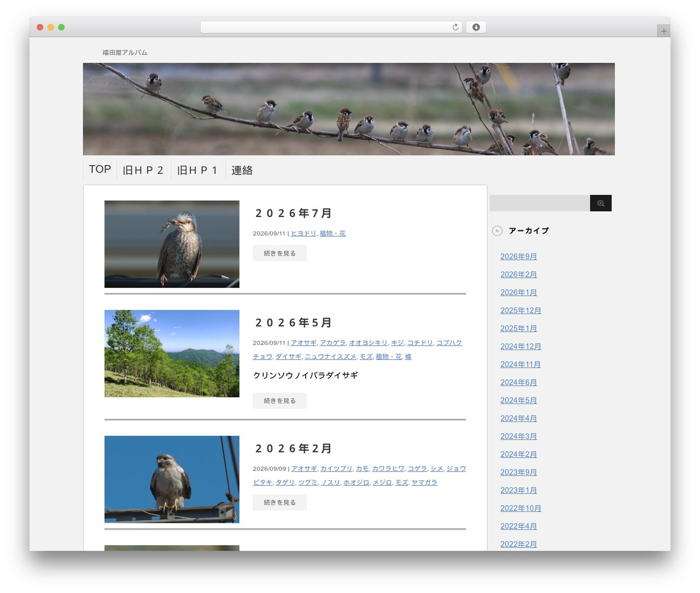Click the sparrow header banner image

349,109
